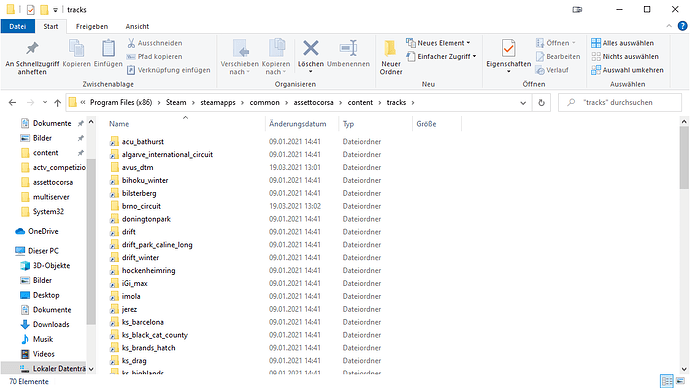Sort by the Änderungsdatum column header

[298, 124]
